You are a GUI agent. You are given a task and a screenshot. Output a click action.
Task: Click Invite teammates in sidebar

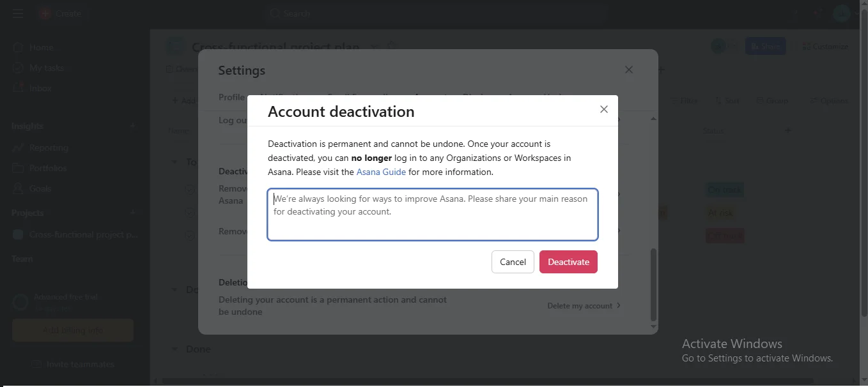click(x=73, y=364)
